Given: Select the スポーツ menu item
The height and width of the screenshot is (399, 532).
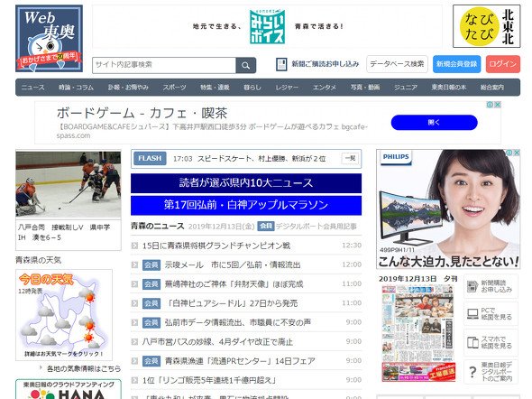Looking at the screenshot, I should click(x=174, y=88).
